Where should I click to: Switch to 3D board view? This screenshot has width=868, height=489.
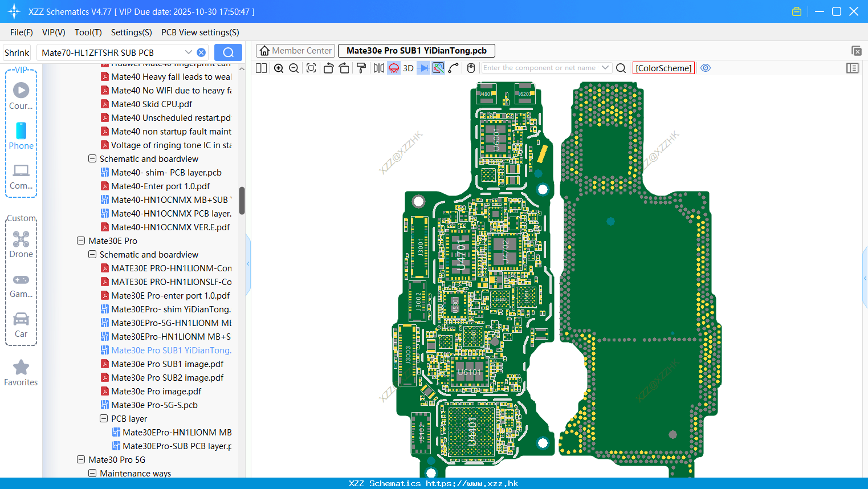click(408, 68)
